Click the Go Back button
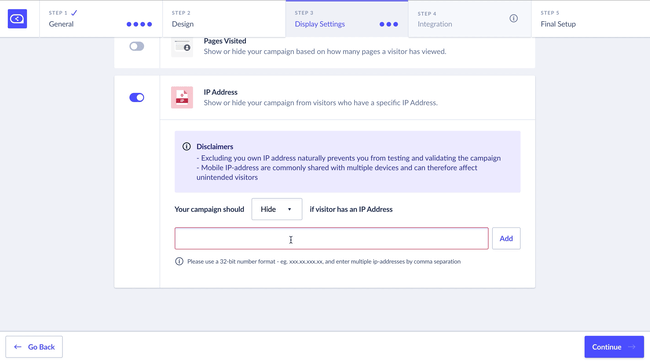 tap(34, 347)
